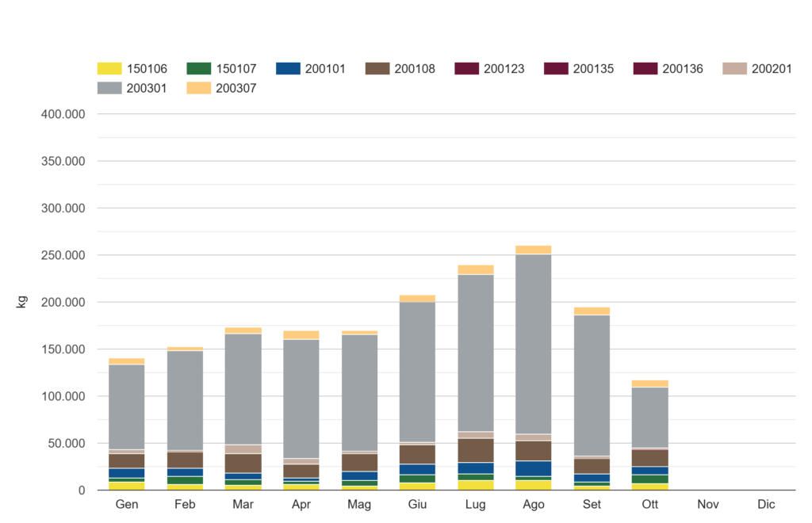Click the Dic month axis label
The height and width of the screenshot is (523, 812).
coord(767,504)
